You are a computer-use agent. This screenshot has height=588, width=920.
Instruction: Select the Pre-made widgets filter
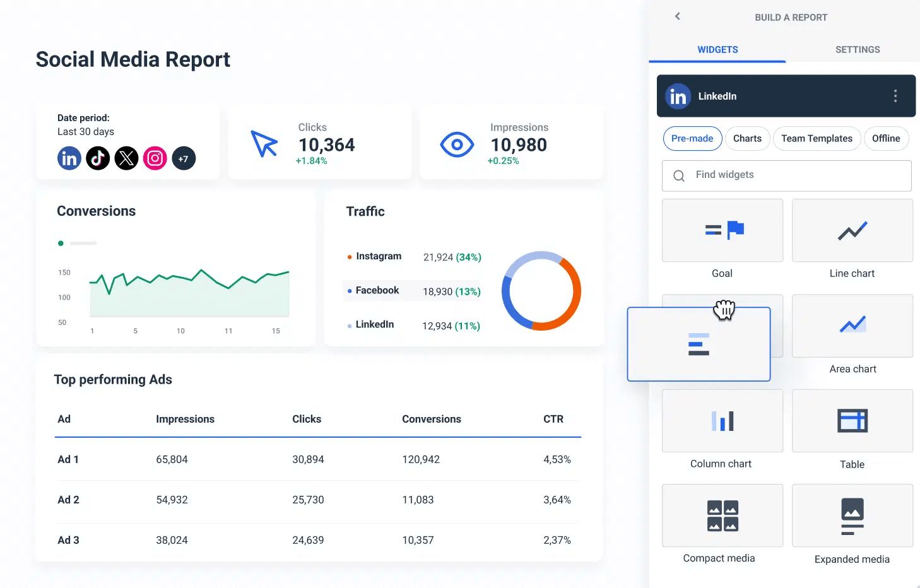point(692,138)
